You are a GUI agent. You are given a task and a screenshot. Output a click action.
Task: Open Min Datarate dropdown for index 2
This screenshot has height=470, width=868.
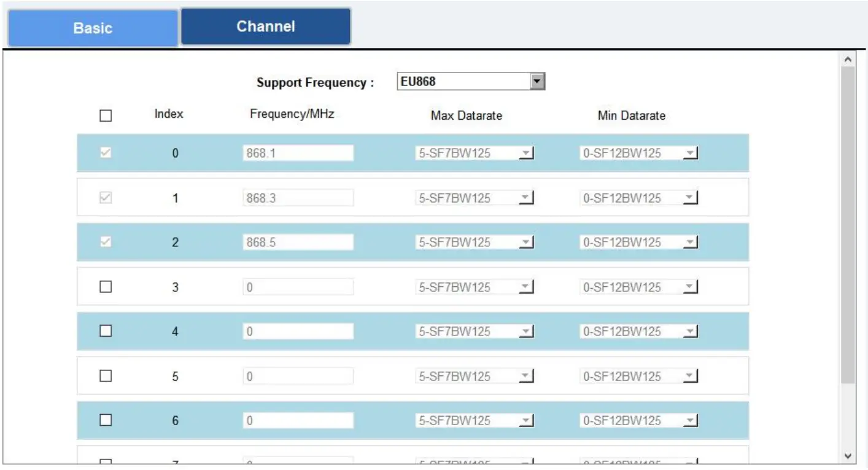[692, 242]
